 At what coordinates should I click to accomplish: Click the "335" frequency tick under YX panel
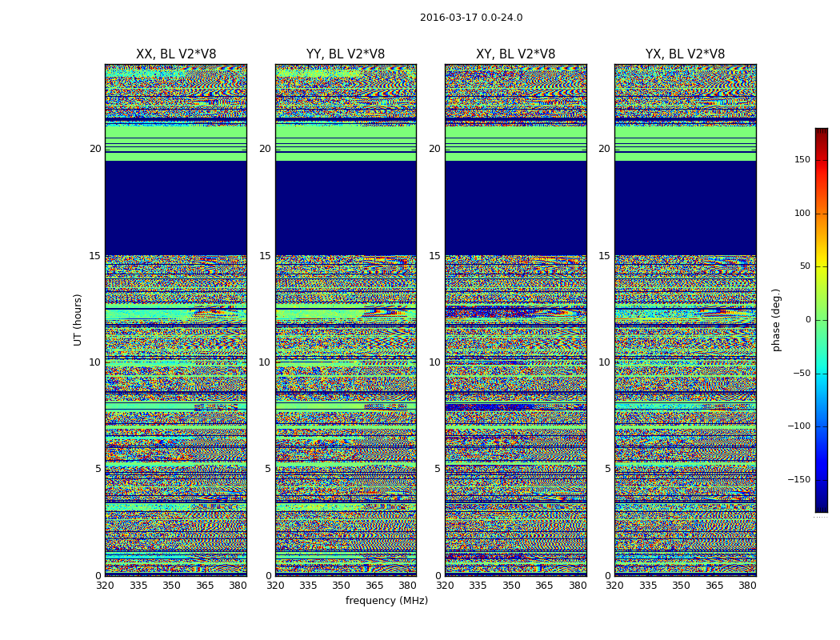648,586
